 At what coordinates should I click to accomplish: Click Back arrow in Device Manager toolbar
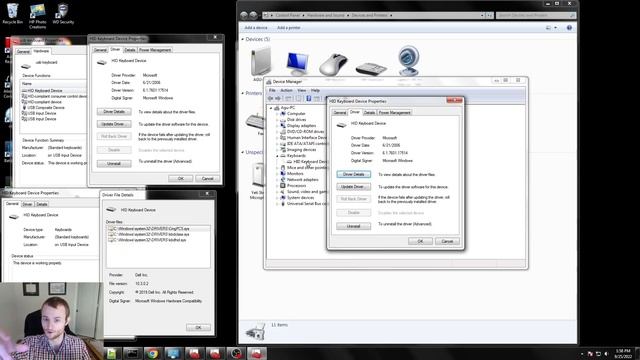[x=270, y=98]
